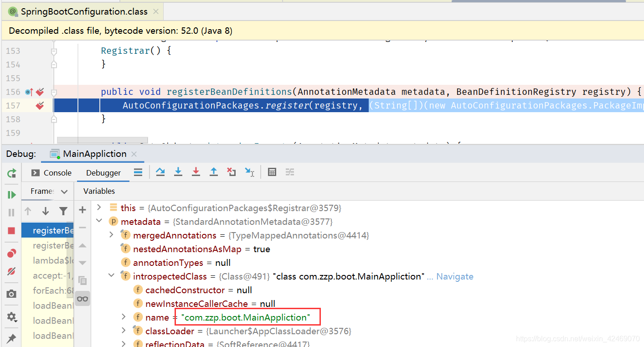The height and width of the screenshot is (347, 644).
Task: Expand the 'this' variable
Action: [x=99, y=207]
